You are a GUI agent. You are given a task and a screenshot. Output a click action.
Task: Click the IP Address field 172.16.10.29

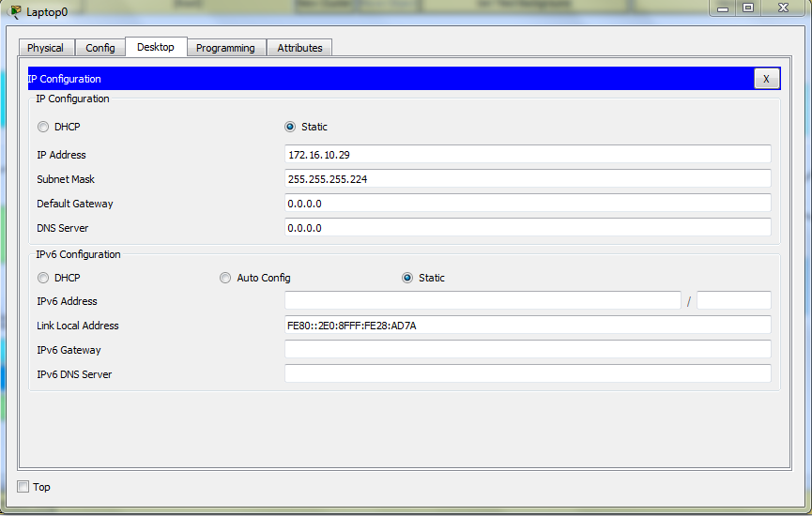pos(528,154)
